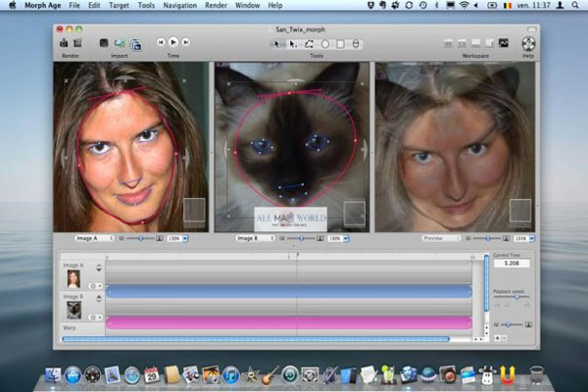Expand the Preview mode dropdown

tap(443, 238)
